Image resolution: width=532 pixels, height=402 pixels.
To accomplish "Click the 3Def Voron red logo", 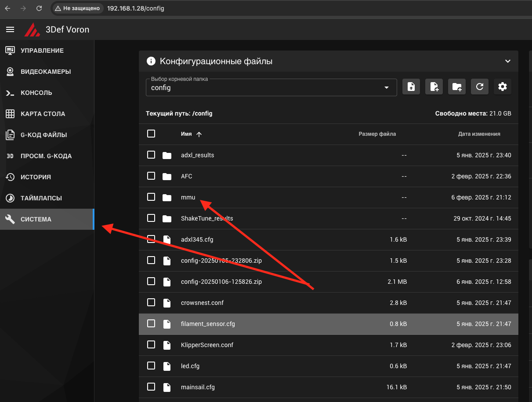I will click(x=32, y=30).
